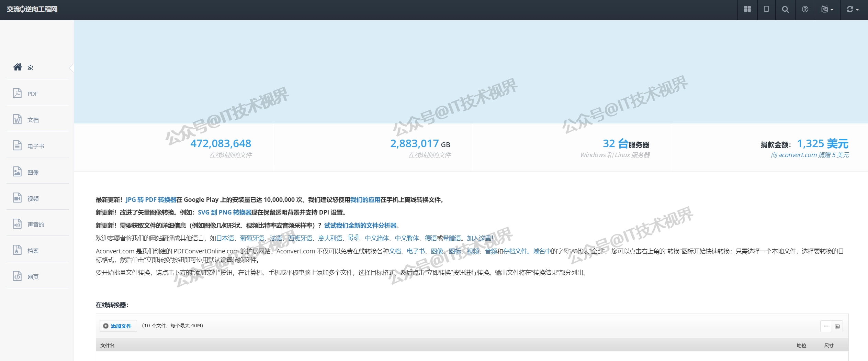Open the grid apps icon in top bar
This screenshot has width=868, height=361.
(747, 9)
